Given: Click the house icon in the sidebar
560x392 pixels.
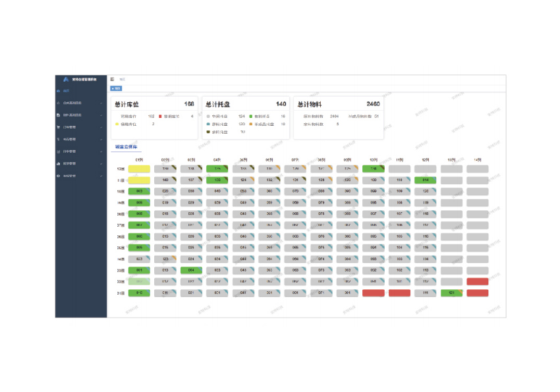Looking at the screenshot, I should (x=59, y=103).
